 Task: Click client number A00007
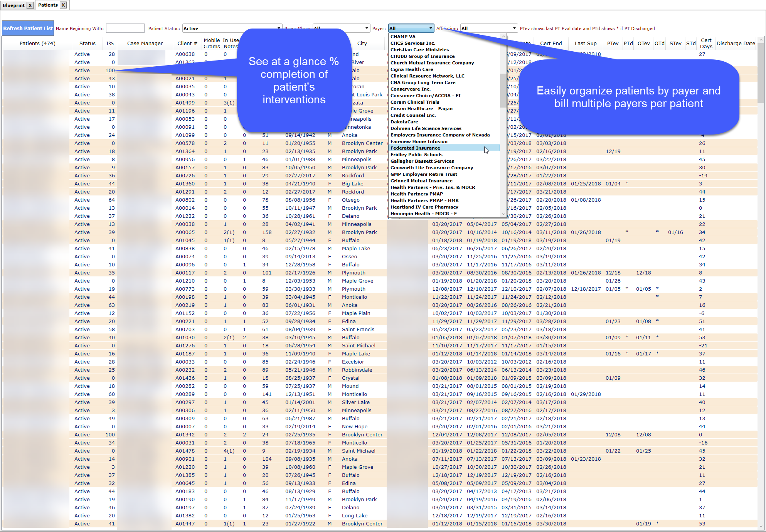[185, 427]
